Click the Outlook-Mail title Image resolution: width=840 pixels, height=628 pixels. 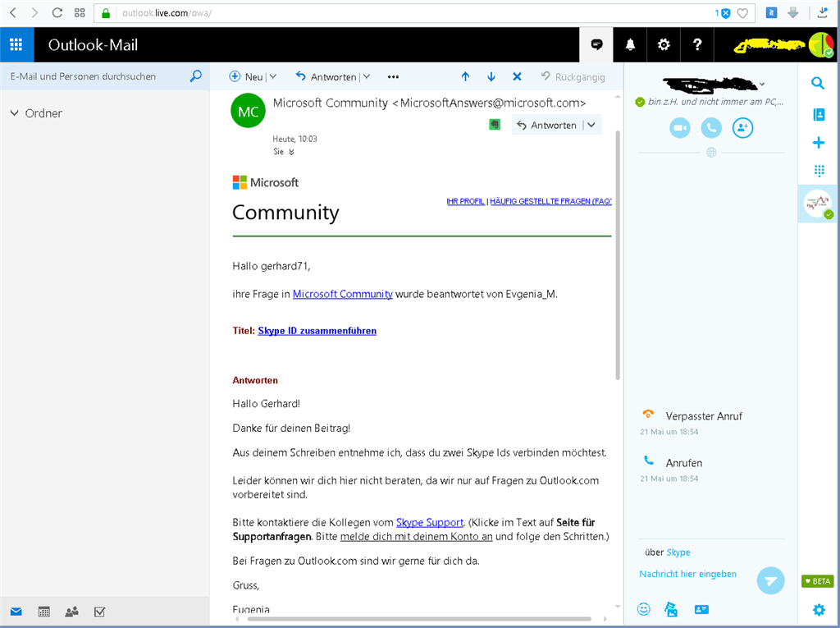(93, 45)
